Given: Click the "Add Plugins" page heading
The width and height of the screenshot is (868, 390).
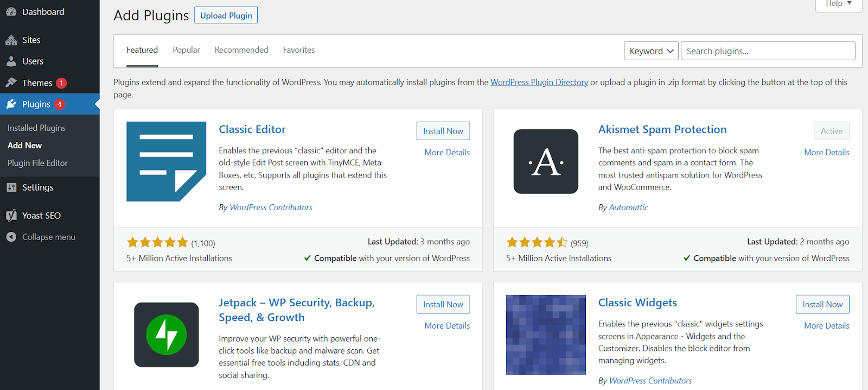Looking at the screenshot, I should 151,15.
